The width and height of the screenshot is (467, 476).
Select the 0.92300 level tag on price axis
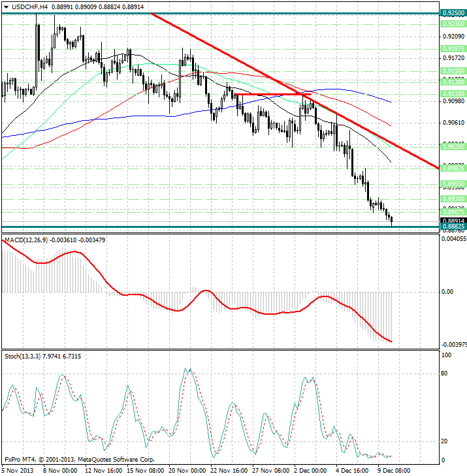pos(453,24)
